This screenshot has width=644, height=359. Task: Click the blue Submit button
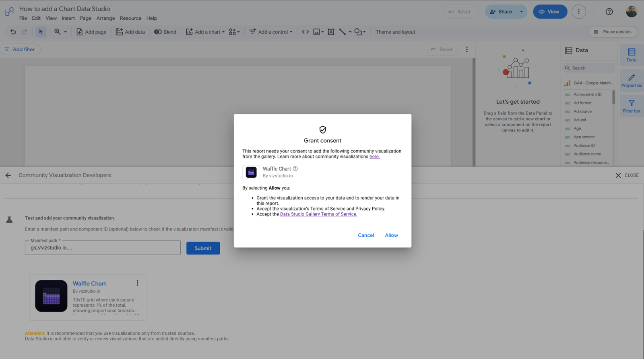click(203, 248)
